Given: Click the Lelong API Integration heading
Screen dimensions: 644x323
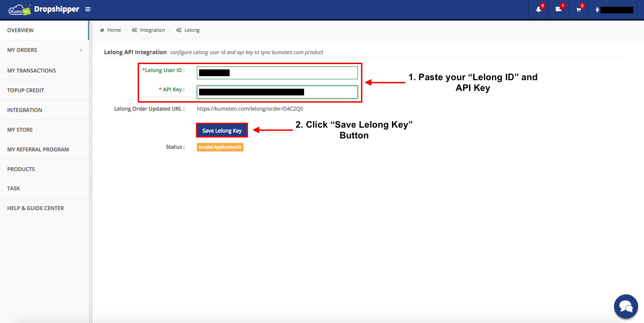Looking at the screenshot, I should 135,52.
